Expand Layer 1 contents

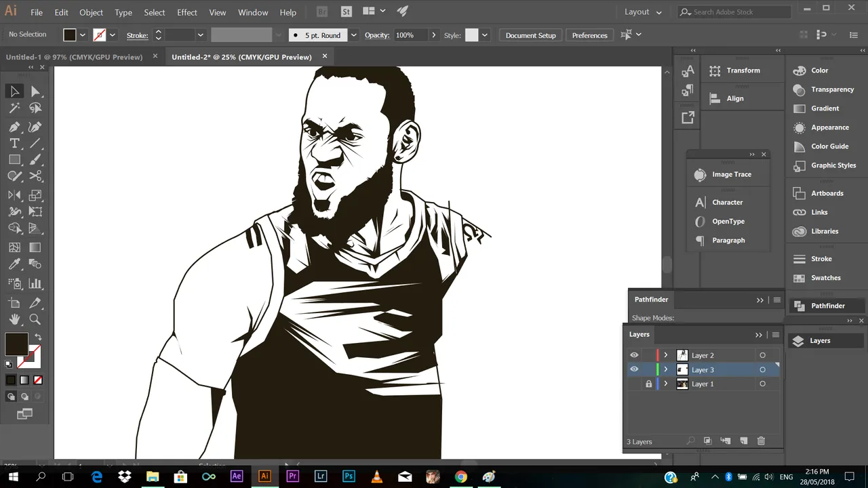(x=666, y=384)
